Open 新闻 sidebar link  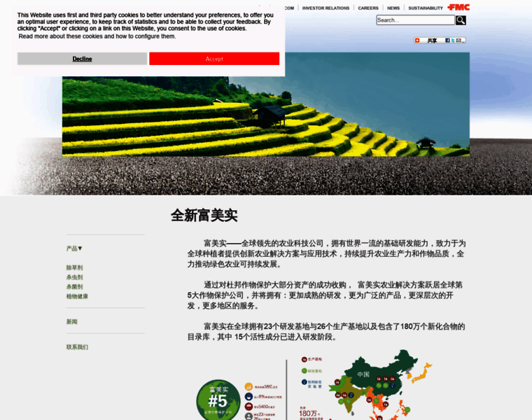(x=71, y=321)
